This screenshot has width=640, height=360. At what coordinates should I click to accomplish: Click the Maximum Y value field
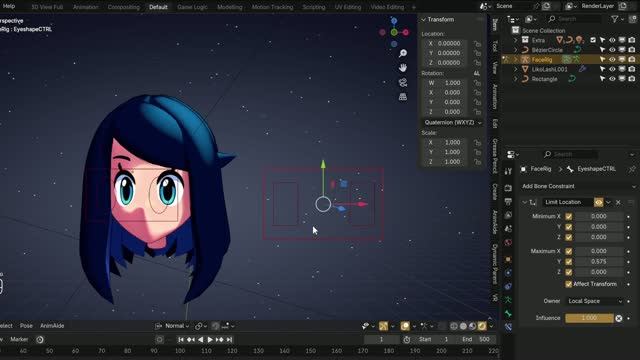click(x=598, y=262)
